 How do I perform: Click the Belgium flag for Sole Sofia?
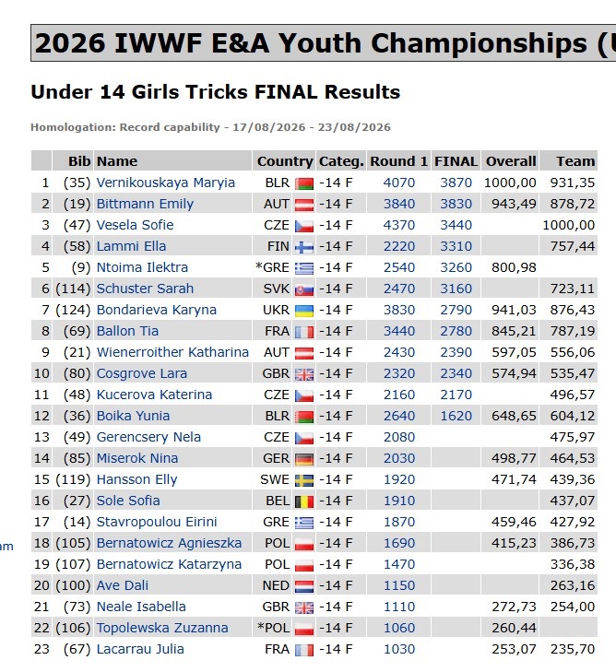pos(304,501)
